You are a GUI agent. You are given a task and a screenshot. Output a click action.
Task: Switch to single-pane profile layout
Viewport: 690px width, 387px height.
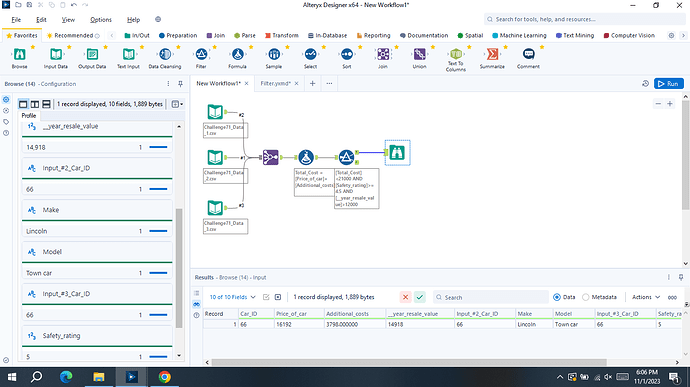pos(23,104)
